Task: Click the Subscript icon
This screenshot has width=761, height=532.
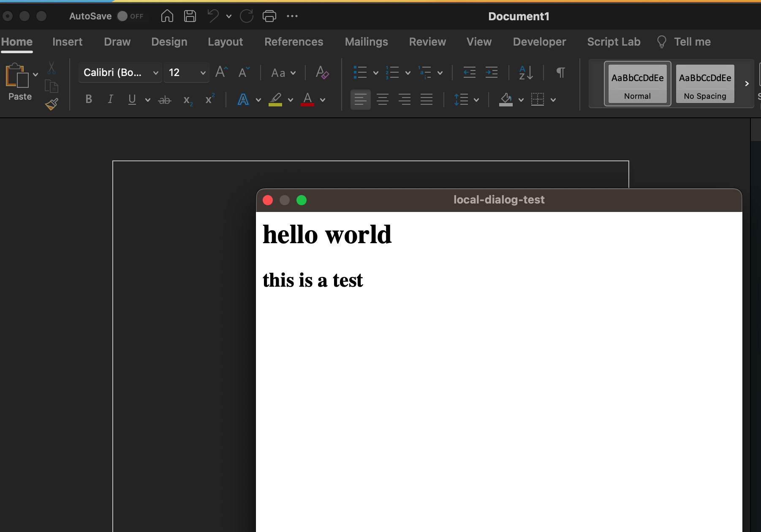Action: 188,100
